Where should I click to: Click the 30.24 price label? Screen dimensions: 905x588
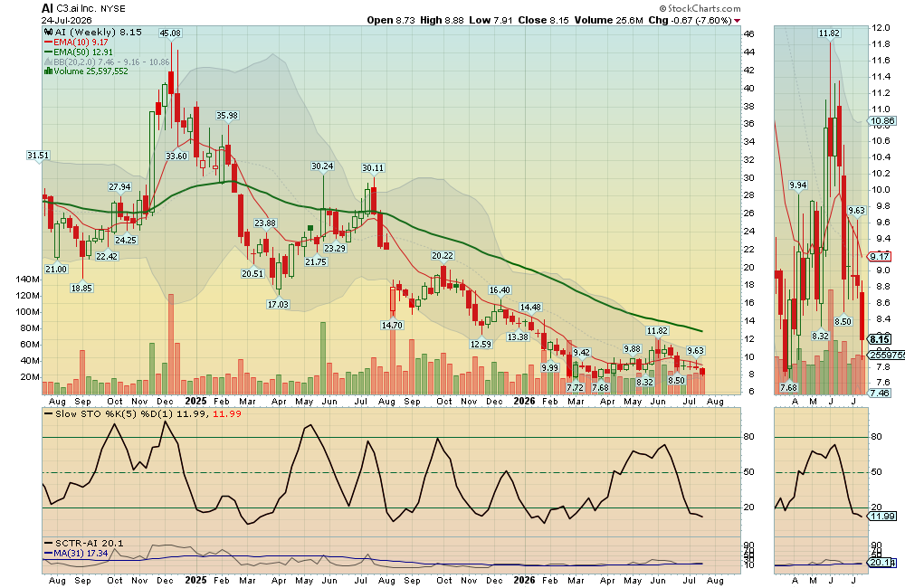tap(322, 166)
